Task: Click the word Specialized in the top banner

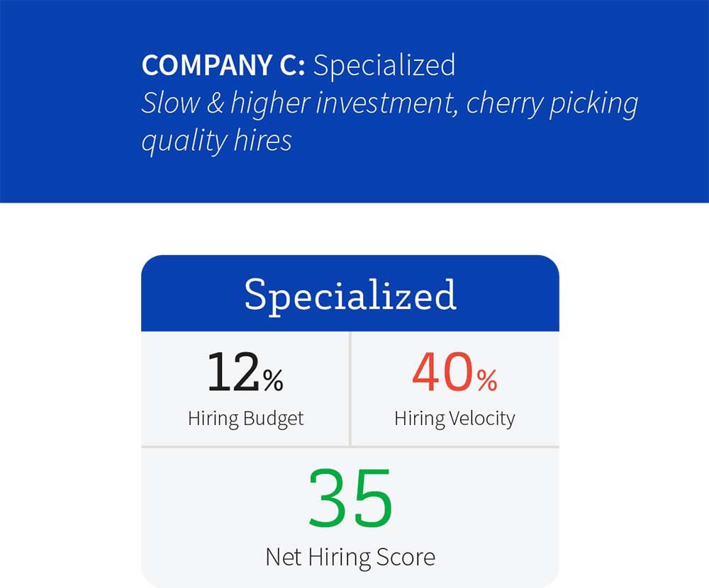Action: pyautogui.click(x=384, y=66)
